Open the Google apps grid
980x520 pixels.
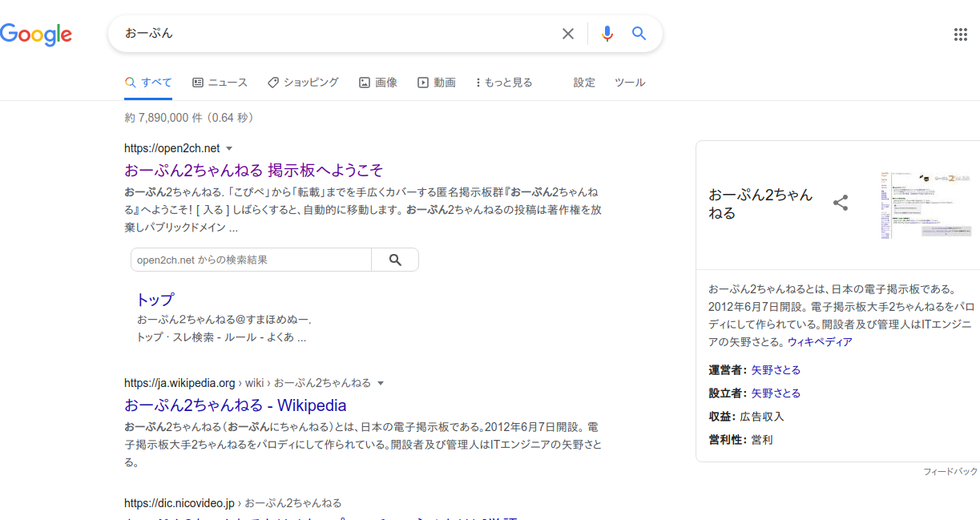pos(961,34)
